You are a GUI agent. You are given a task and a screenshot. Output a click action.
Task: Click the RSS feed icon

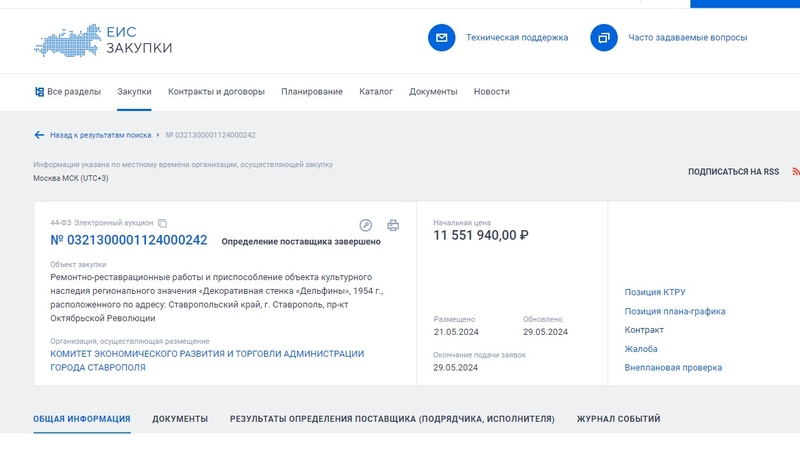click(x=795, y=172)
